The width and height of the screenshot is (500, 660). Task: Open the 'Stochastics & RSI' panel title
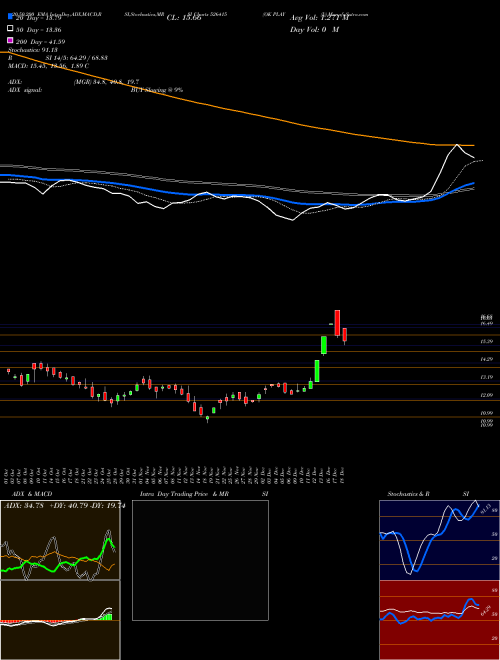[x=428, y=494]
